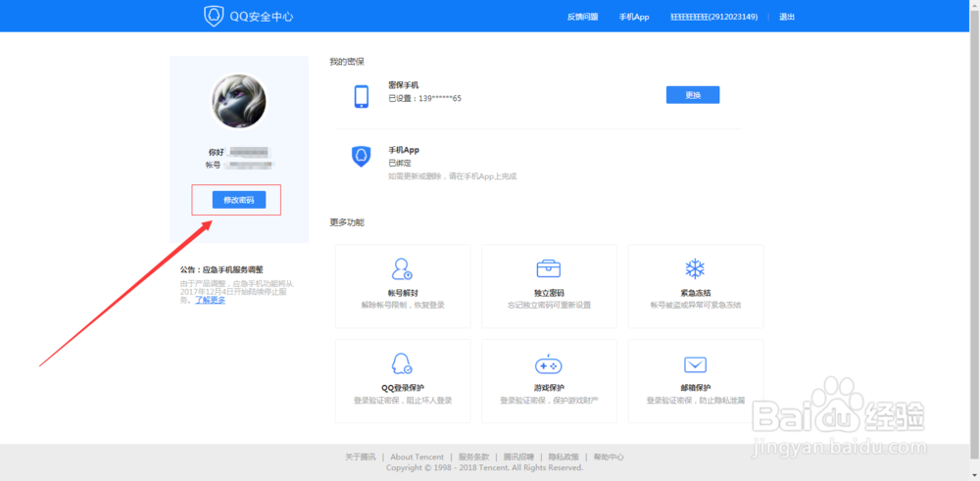This screenshot has width=980, height=481.
Task: Click the text 帐号被盗或异常可紧急冻结
Action: pyautogui.click(x=695, y=305)
